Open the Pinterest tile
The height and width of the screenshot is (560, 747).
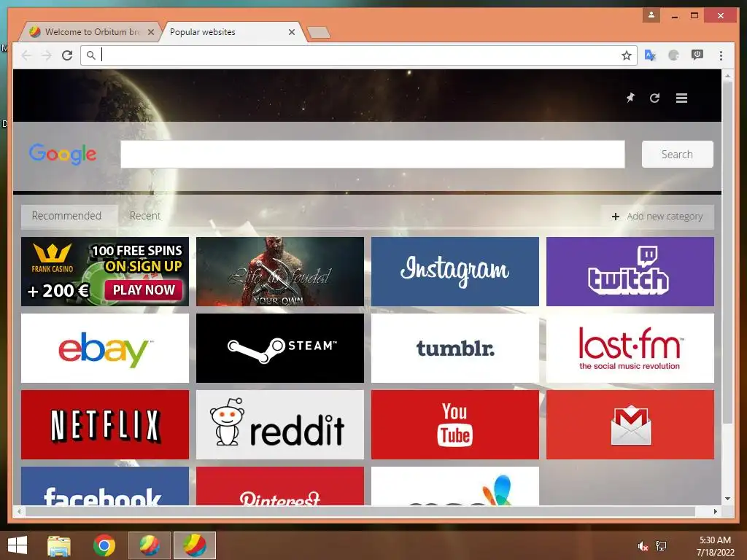point(279,486)
